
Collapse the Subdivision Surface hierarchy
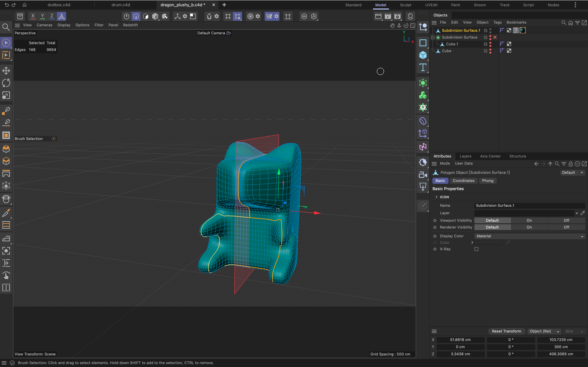tap(433, 37)
